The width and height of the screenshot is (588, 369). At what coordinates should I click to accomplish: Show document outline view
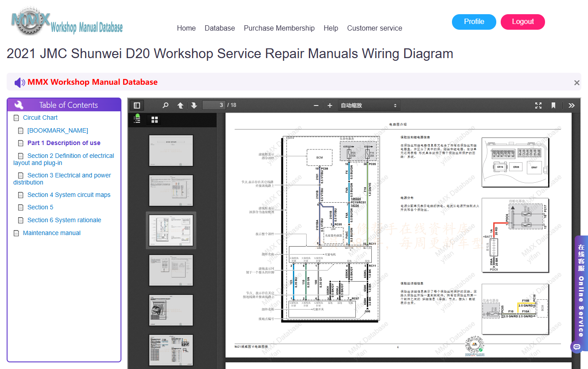click(137, 120)
